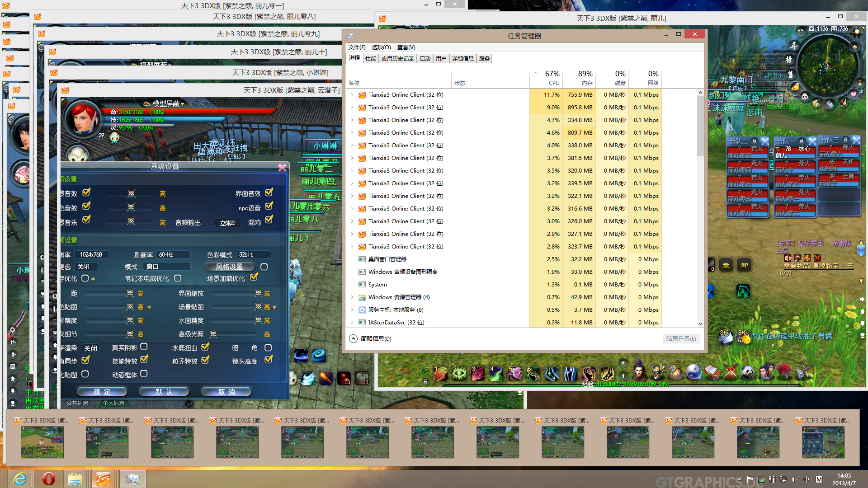Viewport: 868px width, 488px height.
Task: Expand the Tianxia3 client row using 11.7% CPU
Action: tap(352, 95)
